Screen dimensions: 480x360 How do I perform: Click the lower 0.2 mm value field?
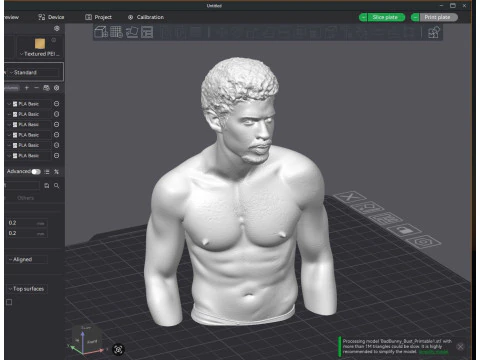[x=27, y=233]
